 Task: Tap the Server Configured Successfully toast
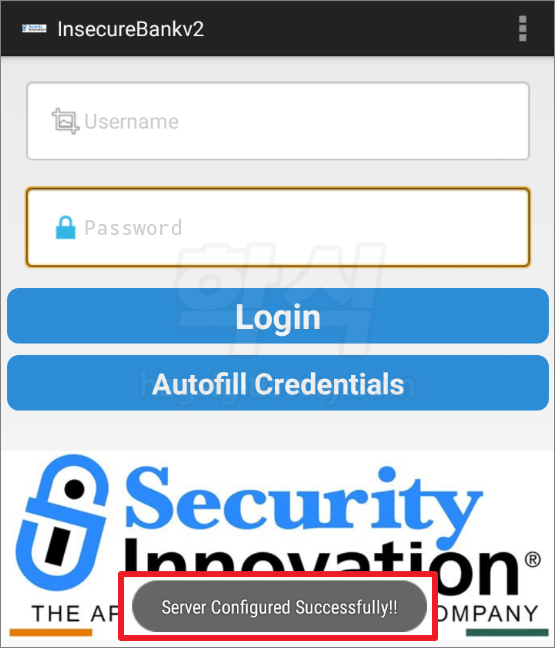click(x=279, y=607)
